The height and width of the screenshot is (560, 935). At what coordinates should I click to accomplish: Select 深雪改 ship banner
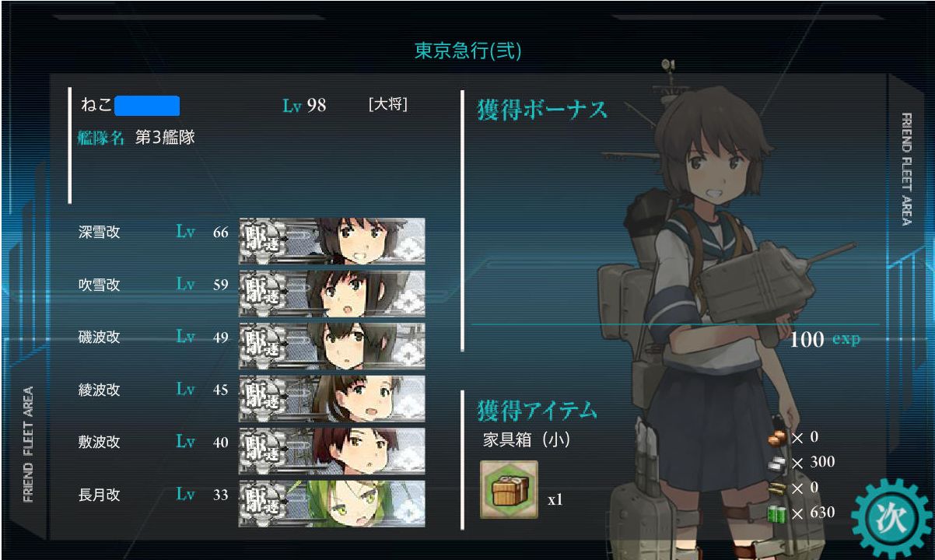click(332, 241)
